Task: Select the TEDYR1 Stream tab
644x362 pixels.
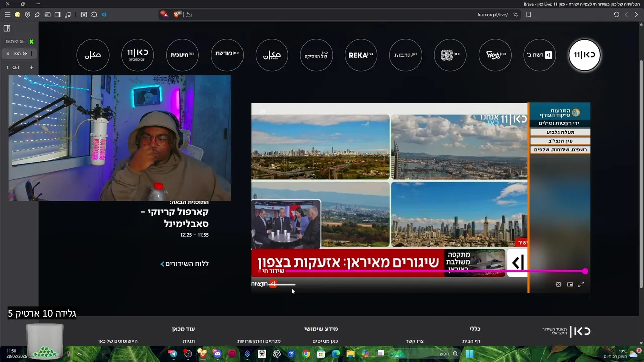Action: pyautogui.click(x=19, y=41)
